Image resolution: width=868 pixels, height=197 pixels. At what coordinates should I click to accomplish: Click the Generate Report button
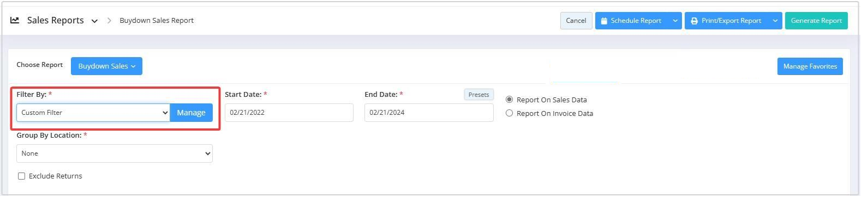816,21
